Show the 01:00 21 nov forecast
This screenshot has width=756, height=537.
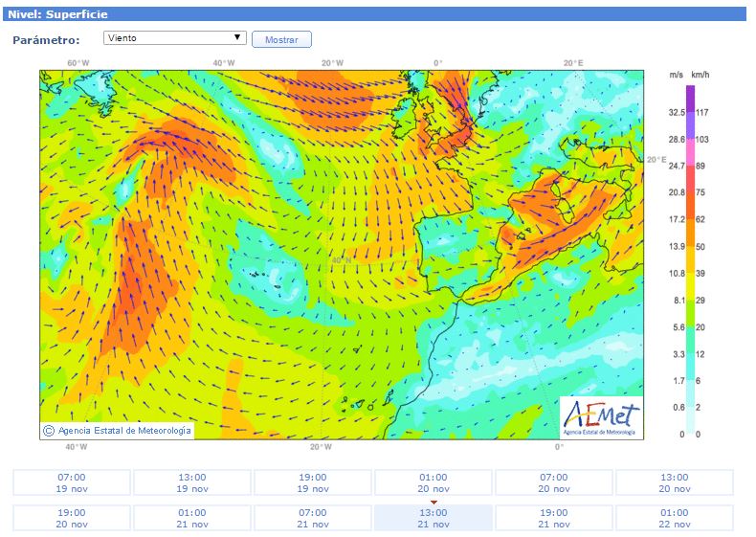(192, 518)
